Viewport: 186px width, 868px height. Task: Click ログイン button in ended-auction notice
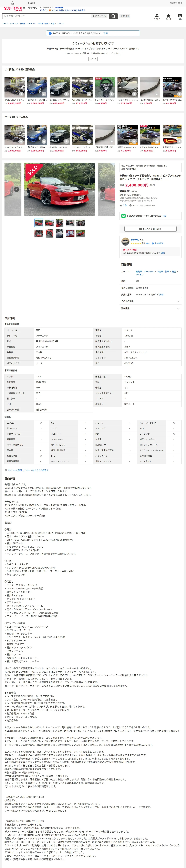93,59
